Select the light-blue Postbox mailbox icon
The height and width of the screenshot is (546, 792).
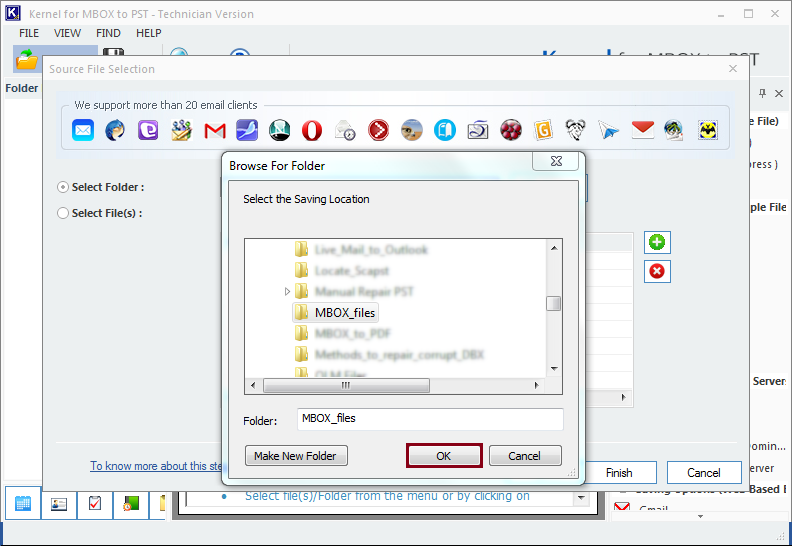(444, 130)
